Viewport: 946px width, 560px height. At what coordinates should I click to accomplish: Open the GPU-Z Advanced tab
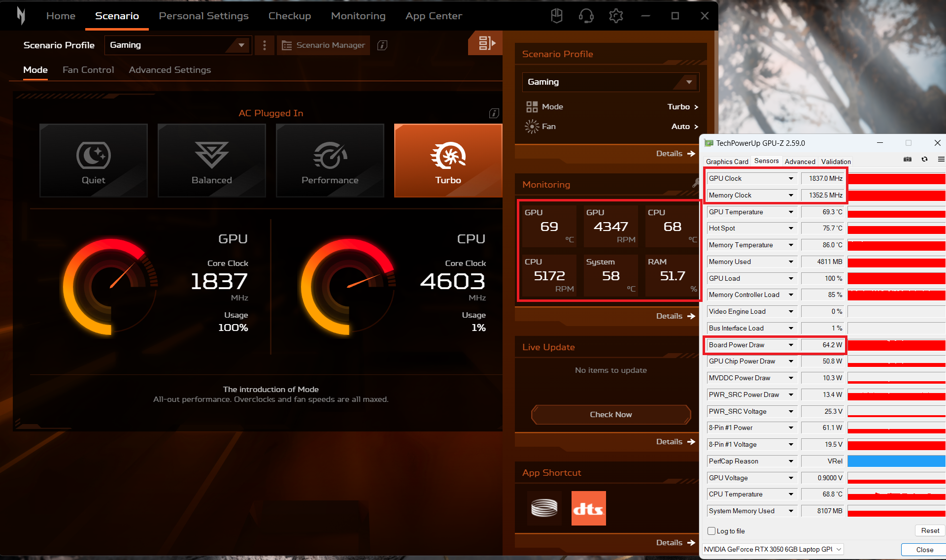coord(800,162)
